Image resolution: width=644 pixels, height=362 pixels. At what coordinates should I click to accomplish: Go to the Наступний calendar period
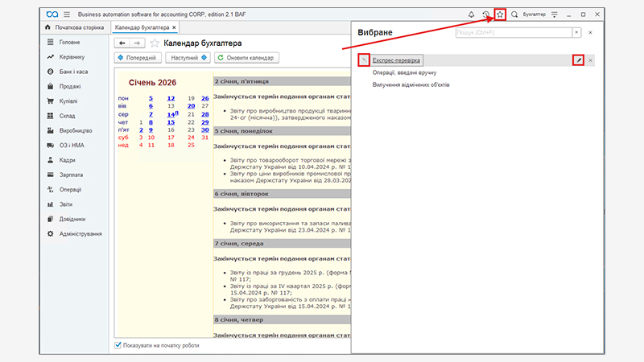pyautogui.click(x=188, y=58)
